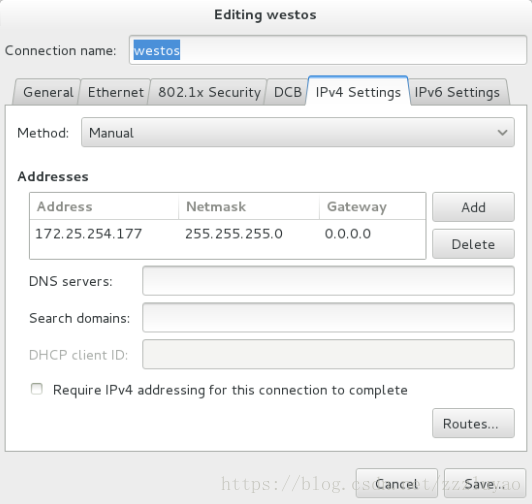Viewport: 532px width, 504px height.
Task: Select the DCB tab
Action: (x=287, y=92)
